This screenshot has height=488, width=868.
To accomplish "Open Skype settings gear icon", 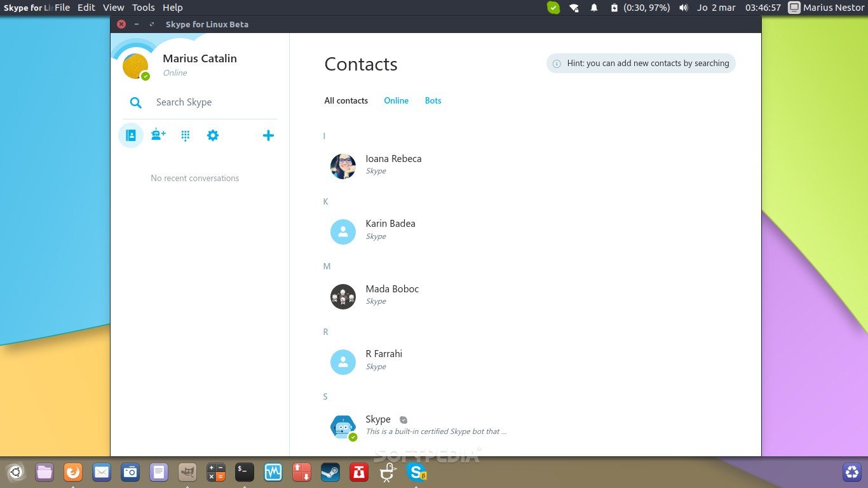I will (213, 135).
